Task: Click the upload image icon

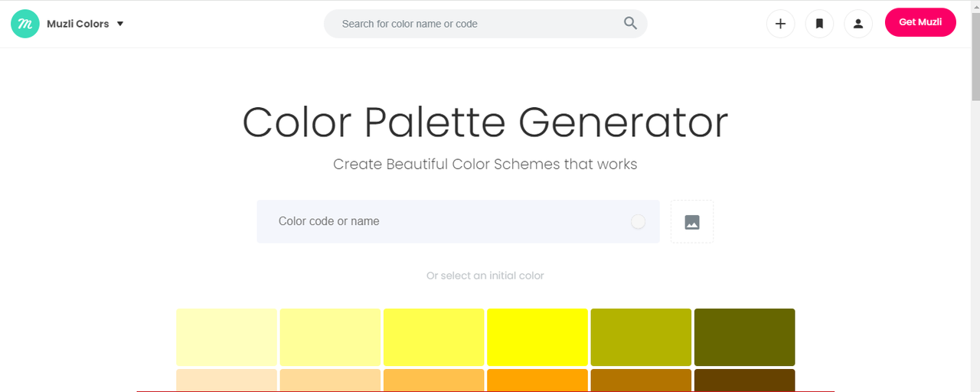Action: (692, 222)
